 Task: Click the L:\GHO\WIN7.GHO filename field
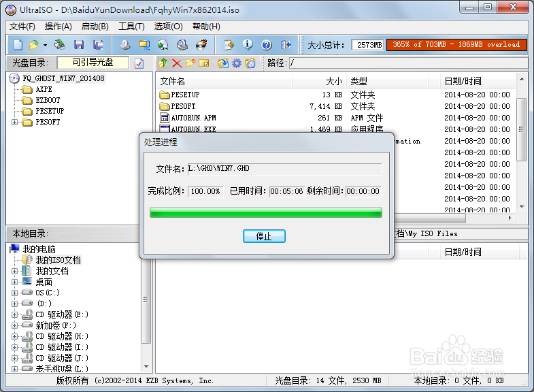point(285,169)
